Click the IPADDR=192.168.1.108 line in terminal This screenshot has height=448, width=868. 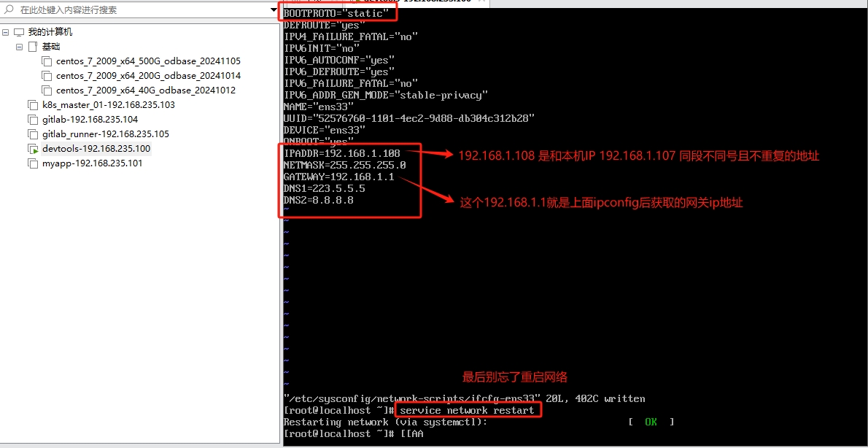click(x=341, y=153)
